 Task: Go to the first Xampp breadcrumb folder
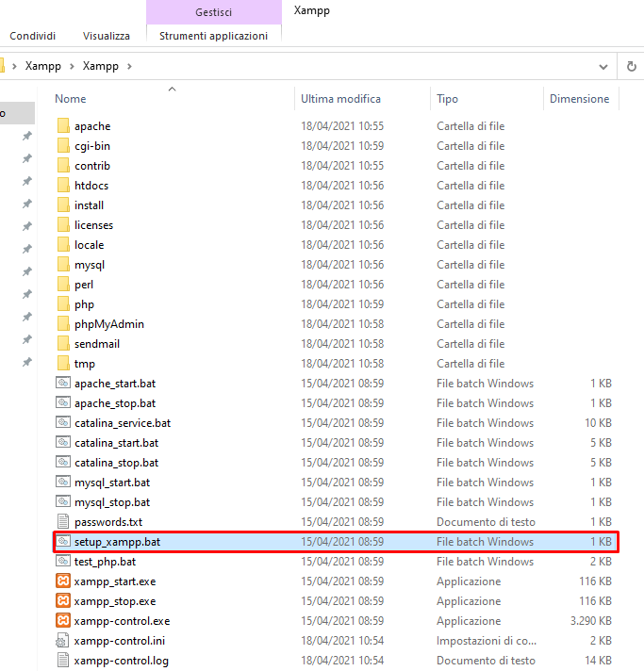pos(42,66)
